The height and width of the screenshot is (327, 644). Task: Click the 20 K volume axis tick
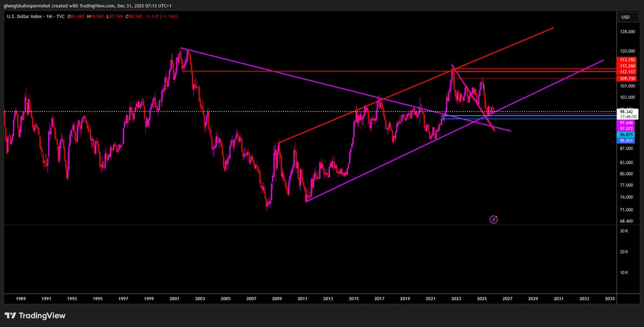pyautogui.click(x=624, y=252)
